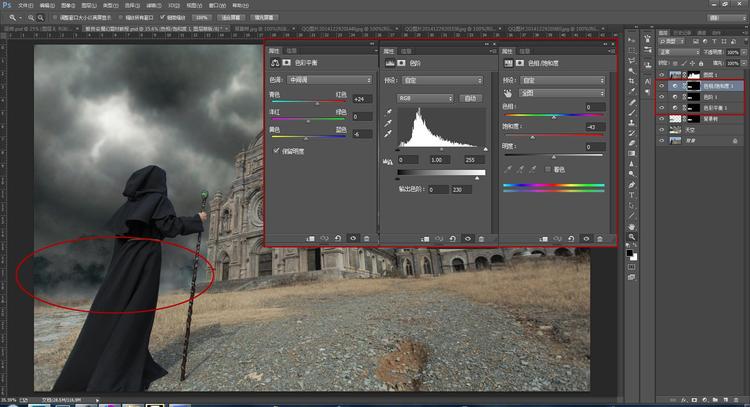Viewport: 750px width, 407px height.
Task: Select the Rectangular Marquee tool
Action: tap(632, 50)
